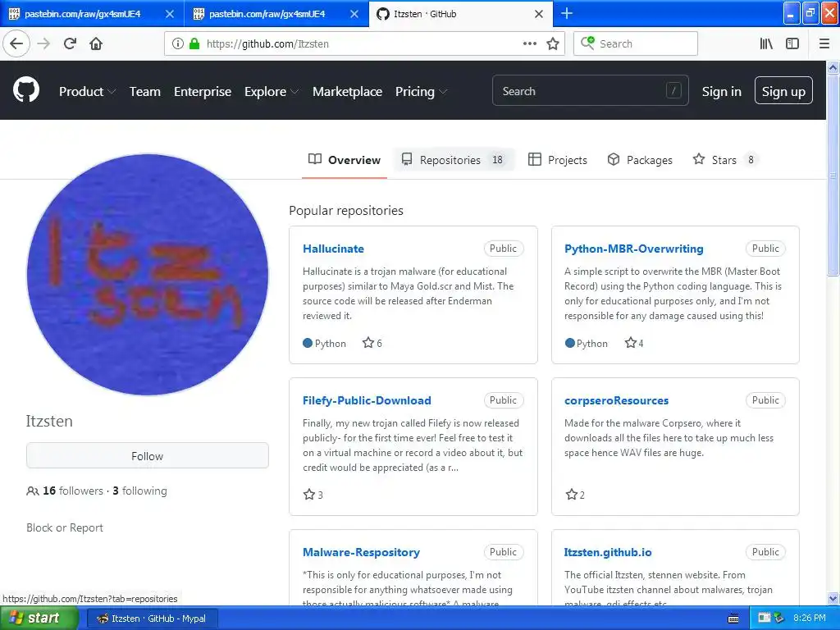Open the browser hamburger menu

824,43
